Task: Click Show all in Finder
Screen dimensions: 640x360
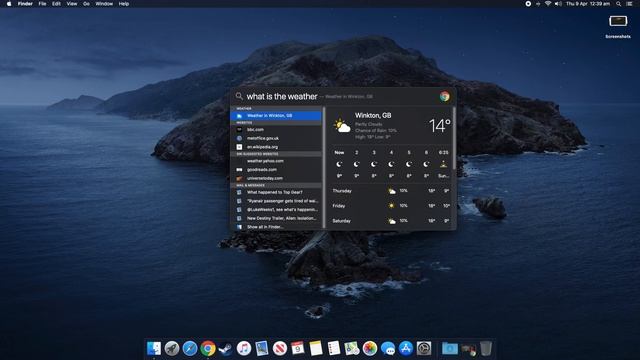Action: (x=276, y=227)
